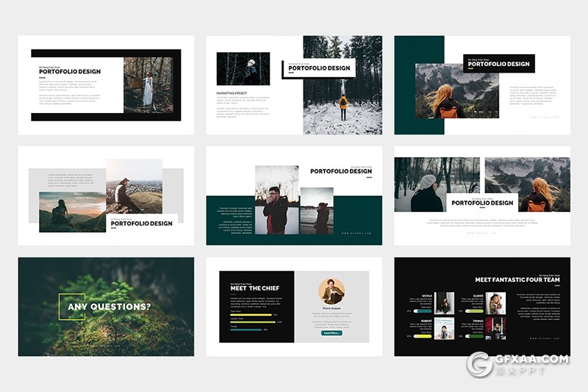This screenshot has height=392, width=588.
Task: Select the woman in white dress photo
Action: pos(148,85)
